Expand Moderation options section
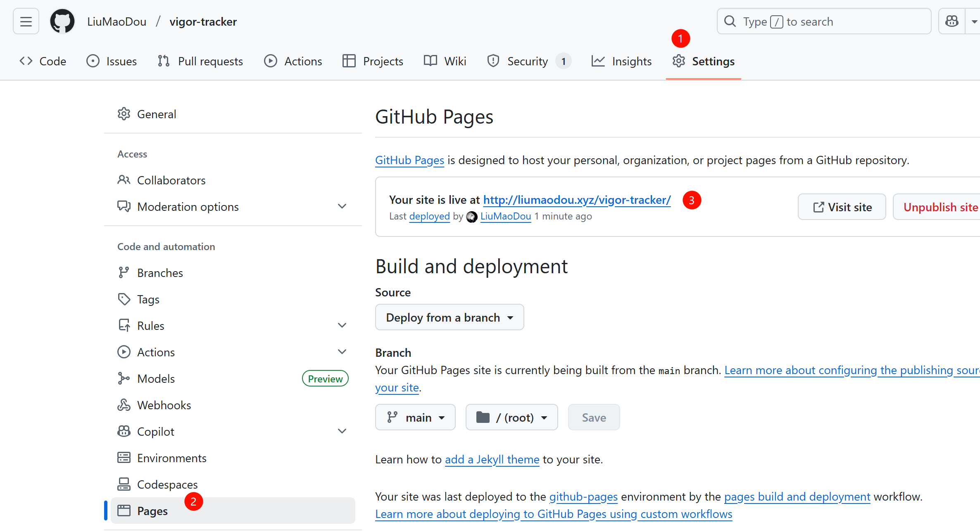The height and width of the screenshot is (532, 980). click(x=342, y=206)
